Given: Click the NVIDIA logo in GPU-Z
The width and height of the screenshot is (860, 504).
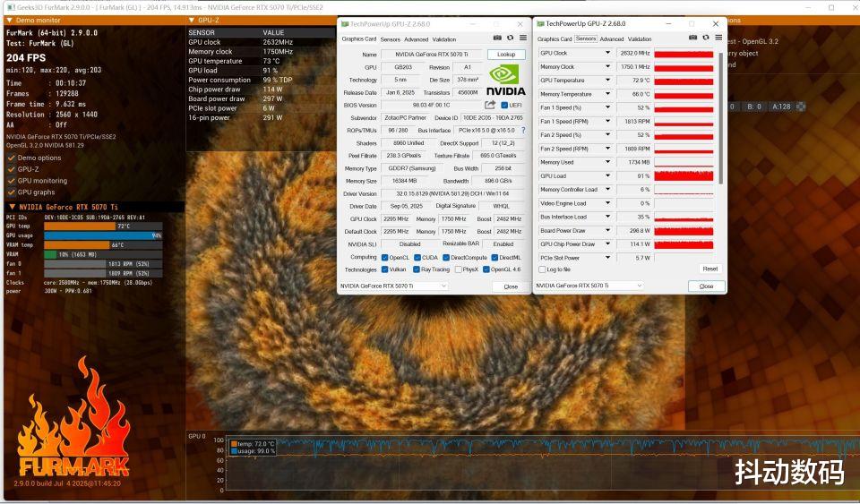Looking at the screenshot, I should [x=504, y=81].
